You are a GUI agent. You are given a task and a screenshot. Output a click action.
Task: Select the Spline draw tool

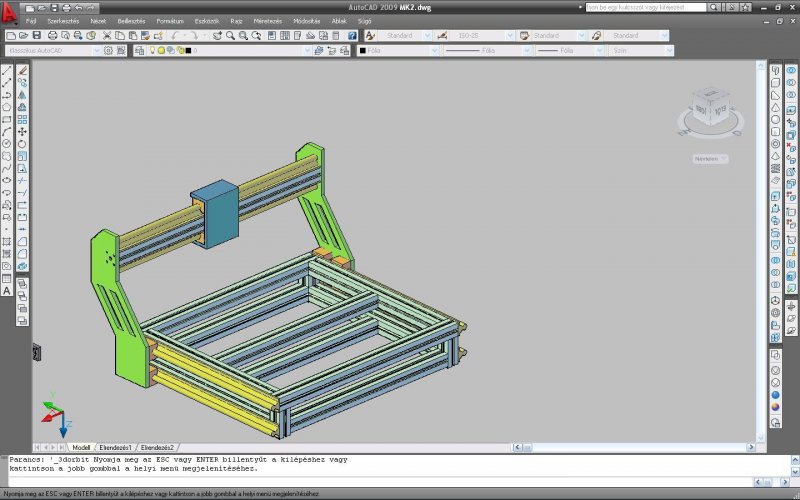(x=7, y=168)
